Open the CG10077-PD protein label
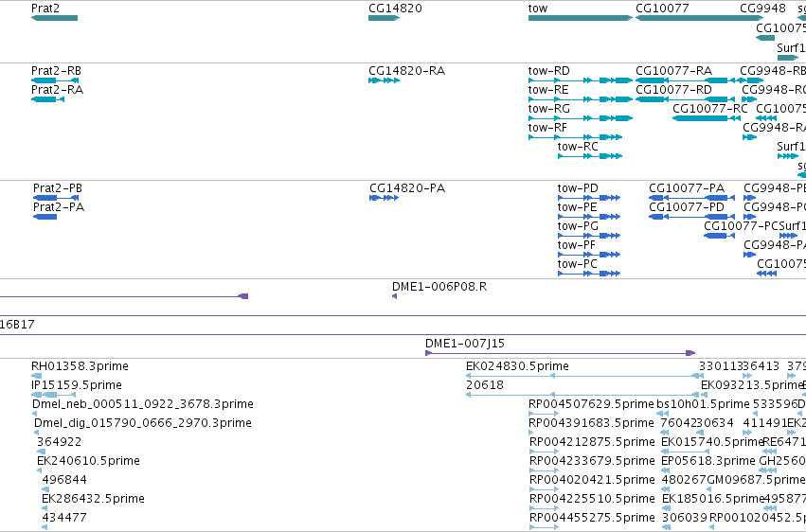Viewport: 806px width, 532px height. click(687, 207)
